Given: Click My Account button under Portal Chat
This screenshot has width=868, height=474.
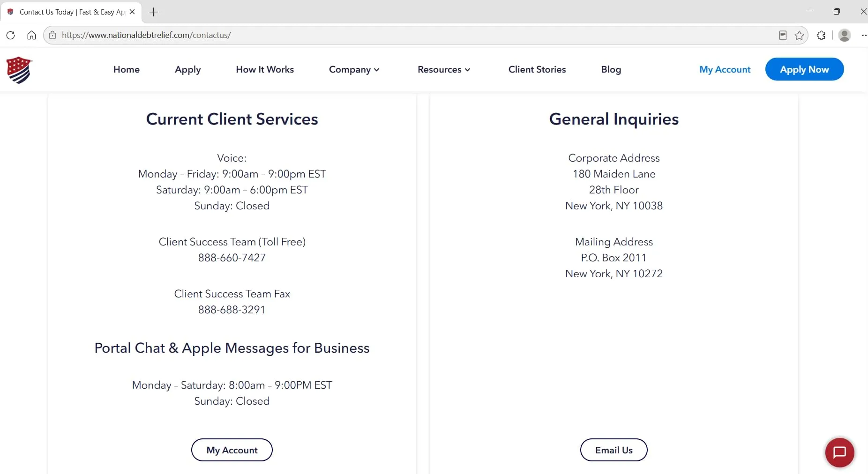Looking at the screenshot, I should click(x=232, y=450).
